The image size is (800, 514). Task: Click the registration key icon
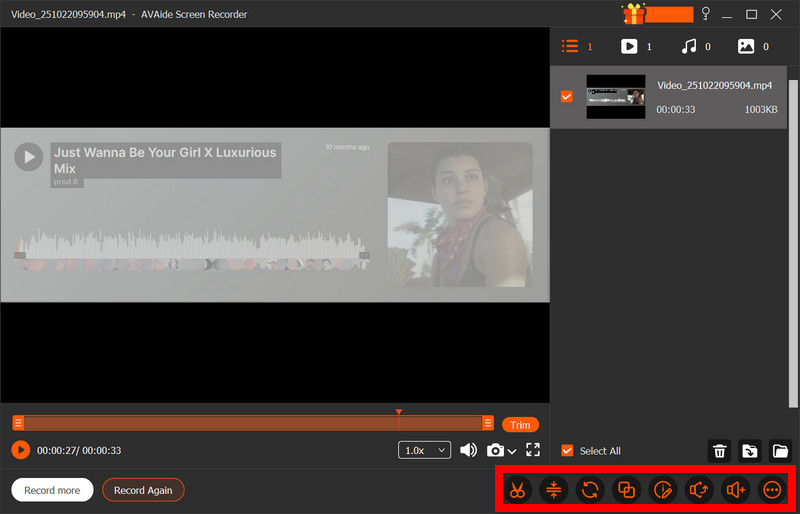point(706,14)
